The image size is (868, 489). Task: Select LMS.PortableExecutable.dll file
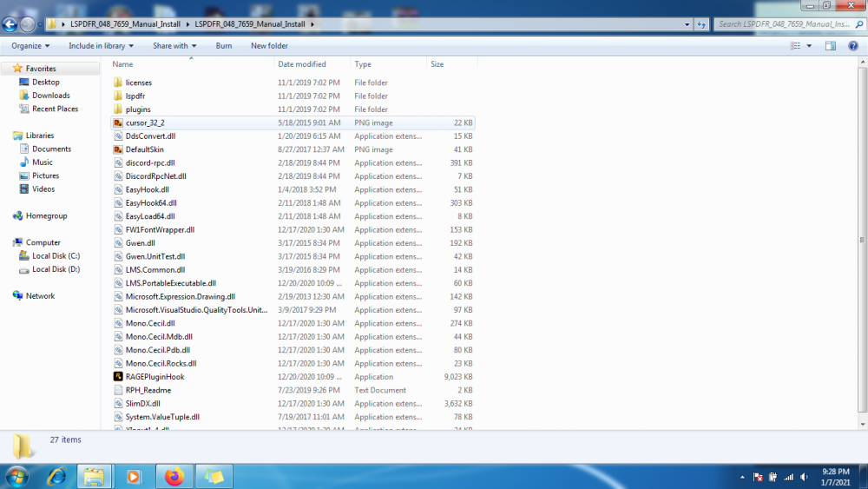[170, 283]
